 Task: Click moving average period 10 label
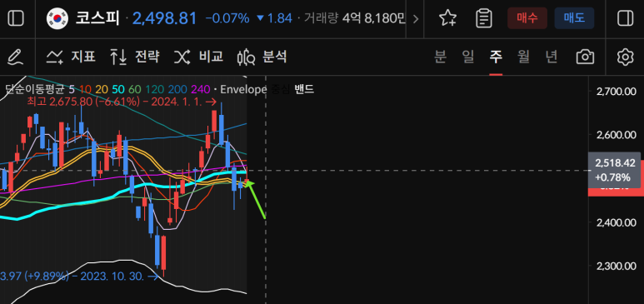pos(86,89)
